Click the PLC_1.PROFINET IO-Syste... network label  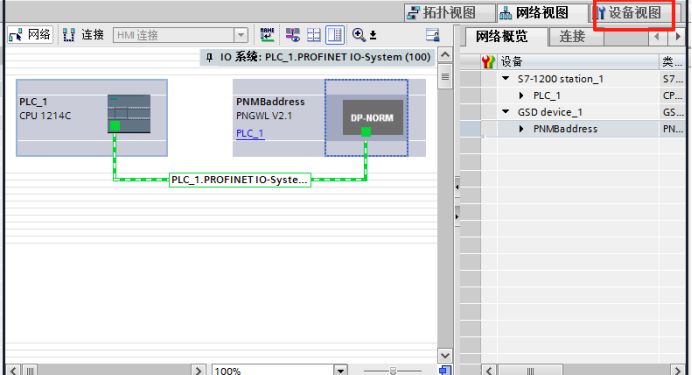(x=240, y=180)
